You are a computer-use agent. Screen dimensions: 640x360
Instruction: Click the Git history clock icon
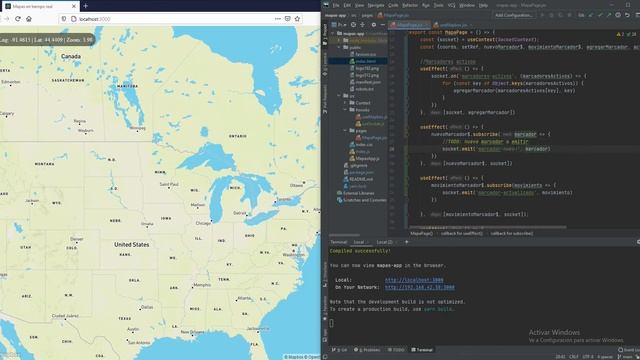point(618,15)
